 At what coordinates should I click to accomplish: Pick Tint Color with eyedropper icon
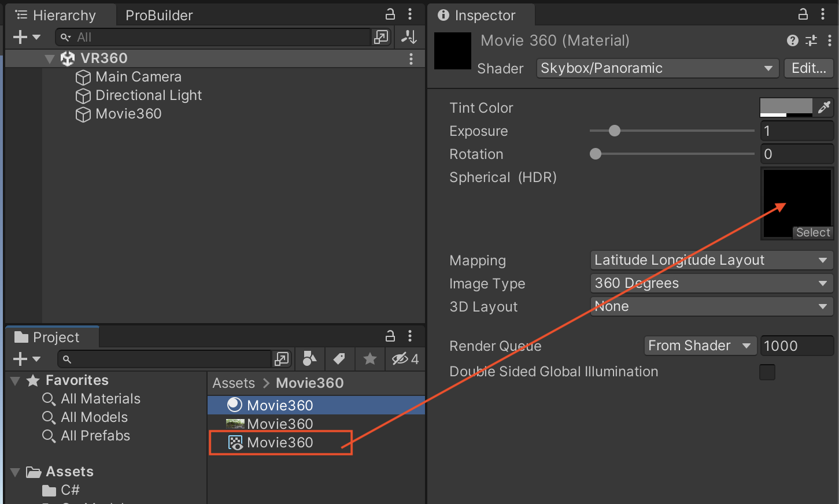pos(824,107)
